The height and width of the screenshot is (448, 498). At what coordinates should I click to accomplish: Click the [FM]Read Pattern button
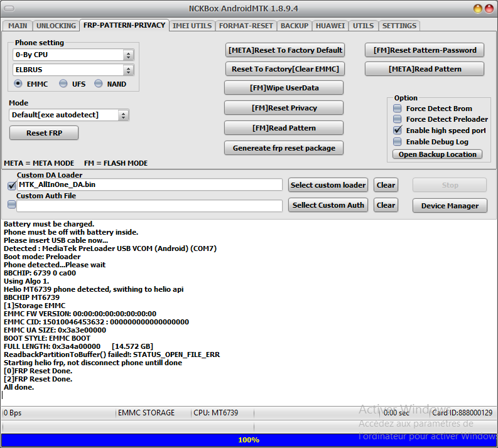click(x=284, y=128)
